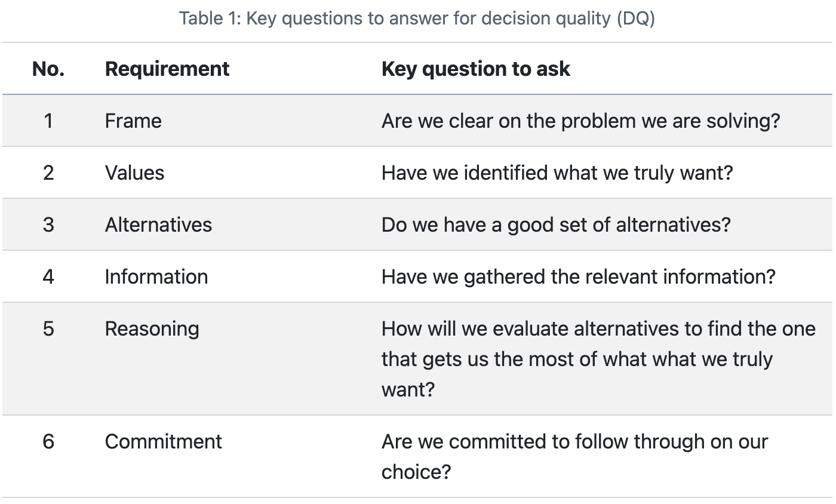This screenshot has width=836, height=504.
Task: Click "Do we have a good set of alternatives?"
Action: pyautogui.click(x=556, y=225)
